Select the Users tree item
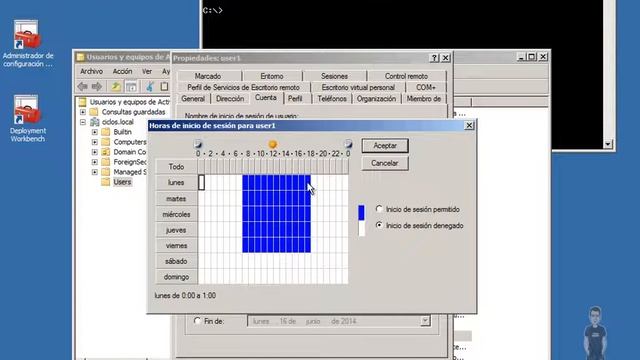This screenshot has height=360, width=640. coord(122,182)
